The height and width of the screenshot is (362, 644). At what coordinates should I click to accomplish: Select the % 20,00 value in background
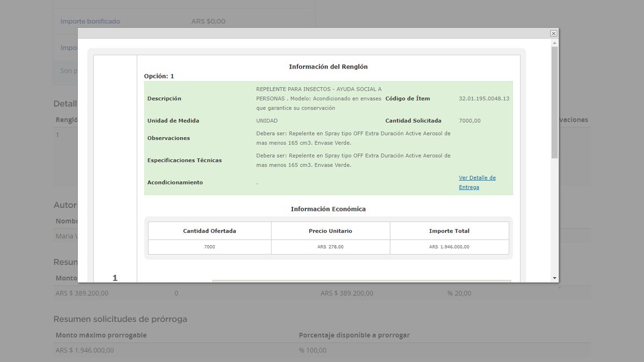click(459, 293)
